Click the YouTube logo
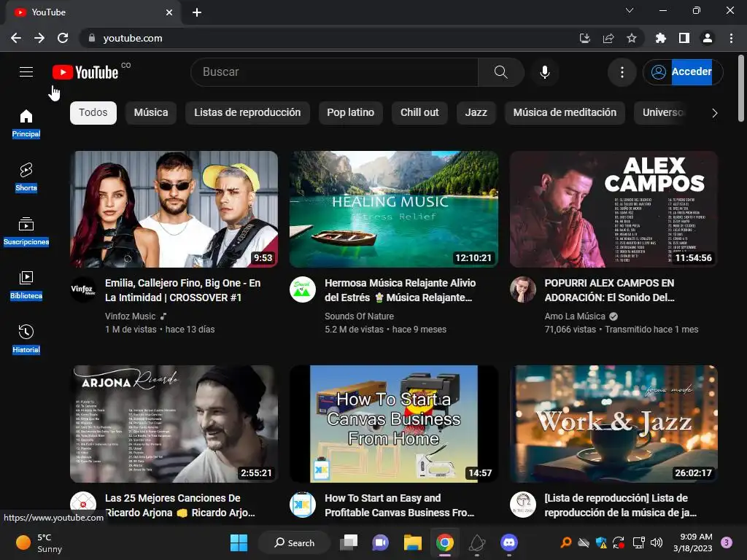This screenshot has width=747, height=560. [x=85, y=72]
